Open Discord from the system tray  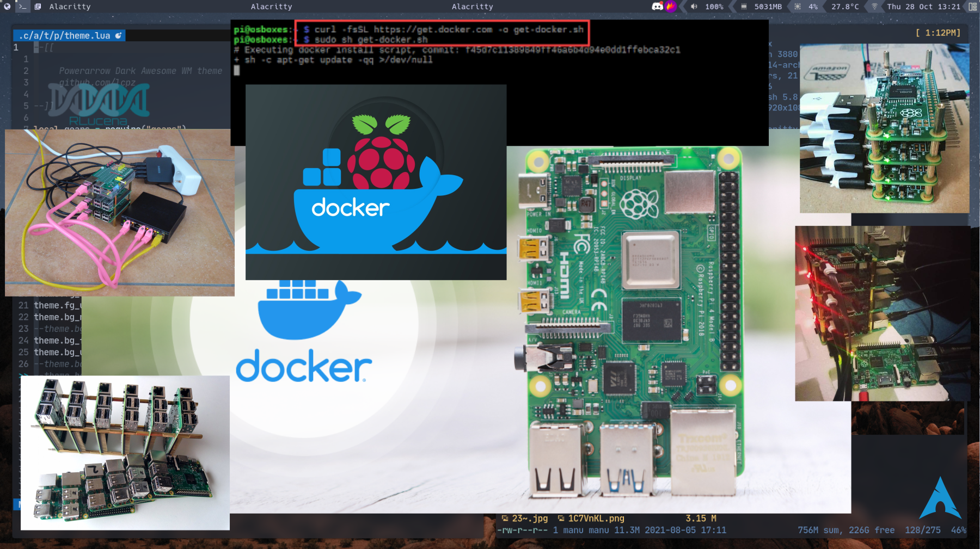[657, 7]
